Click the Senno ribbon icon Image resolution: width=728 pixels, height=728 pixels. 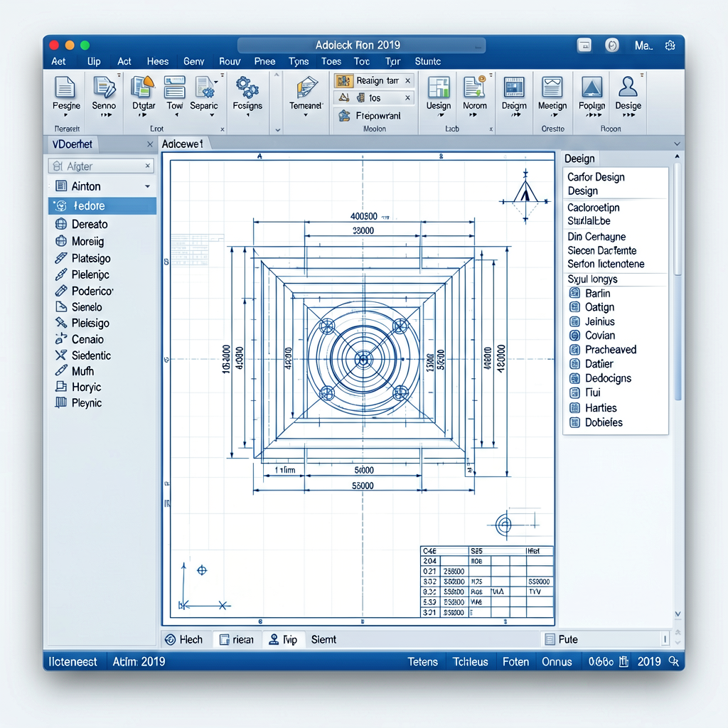104,87
